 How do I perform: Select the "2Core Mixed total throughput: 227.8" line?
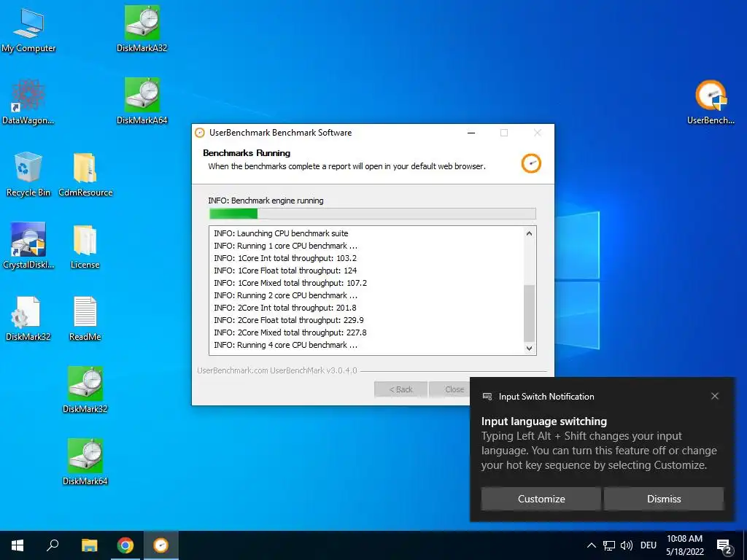click(290, 332)
